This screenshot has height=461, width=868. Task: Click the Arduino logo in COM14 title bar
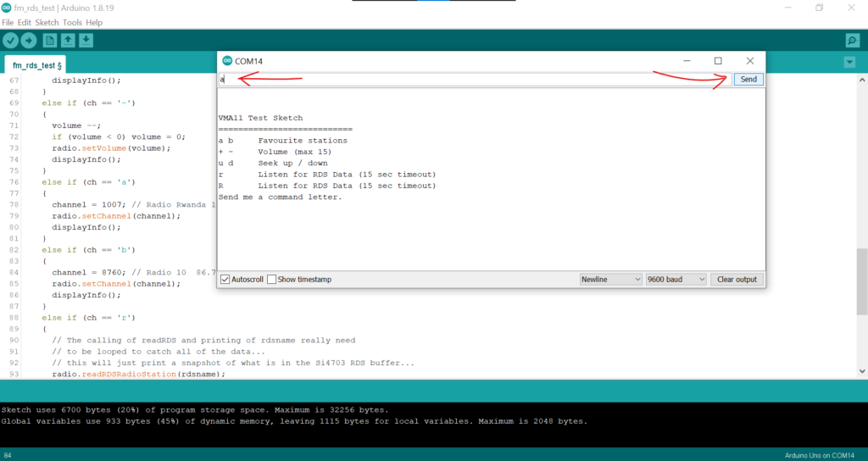pyautogui.click(x=226, y=61)
